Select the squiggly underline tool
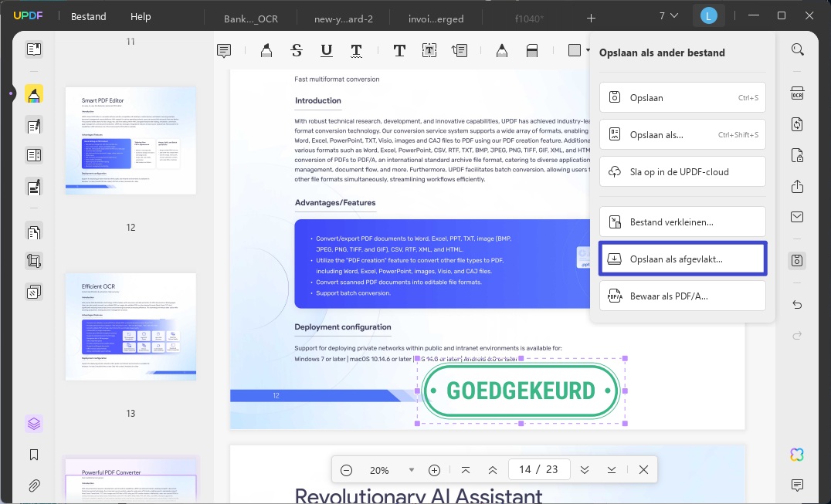 (356, 51)
